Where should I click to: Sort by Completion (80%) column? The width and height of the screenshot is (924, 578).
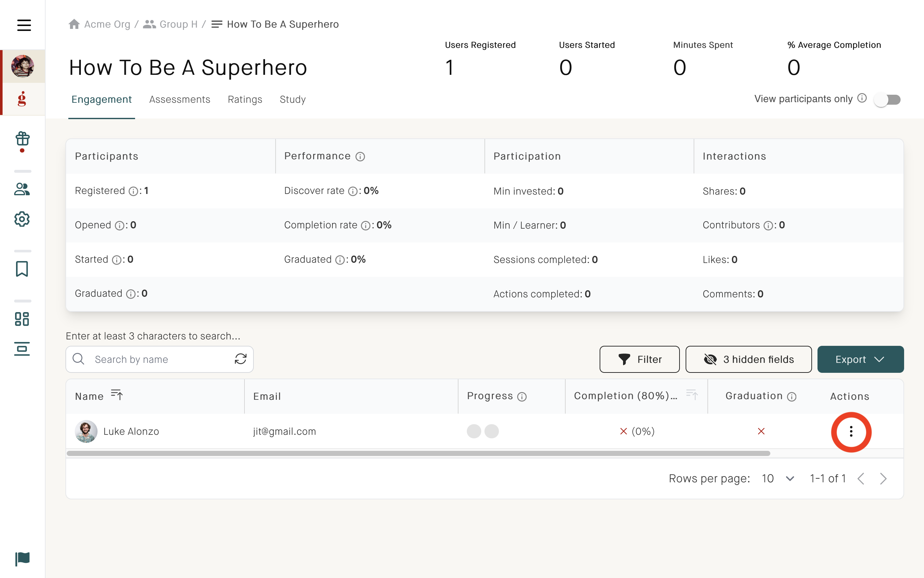(692, 395)
